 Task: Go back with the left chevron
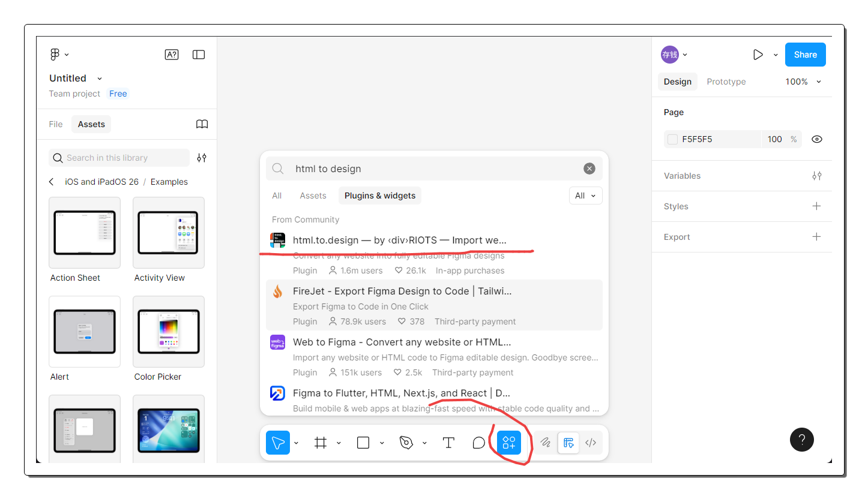pos(52,182)
